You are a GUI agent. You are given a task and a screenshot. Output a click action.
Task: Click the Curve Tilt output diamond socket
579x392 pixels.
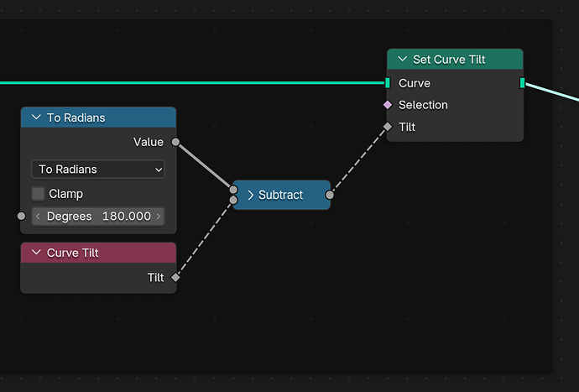(175, 277)
